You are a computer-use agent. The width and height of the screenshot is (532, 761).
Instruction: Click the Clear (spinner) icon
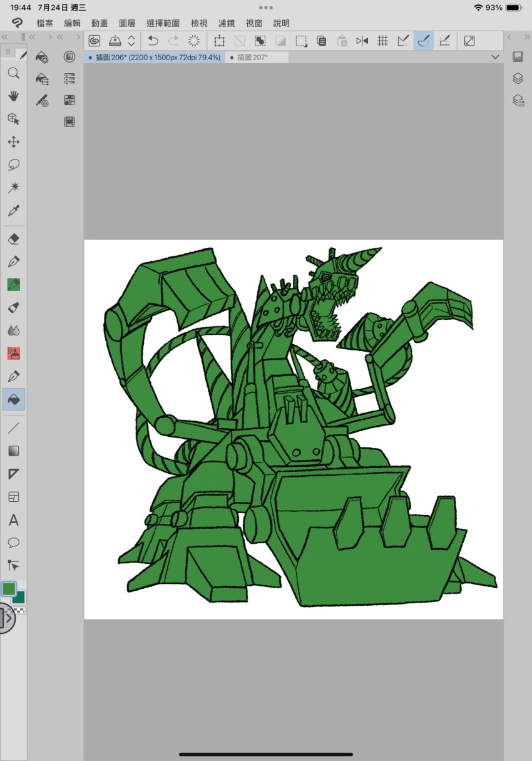click(x=194, y=41)
